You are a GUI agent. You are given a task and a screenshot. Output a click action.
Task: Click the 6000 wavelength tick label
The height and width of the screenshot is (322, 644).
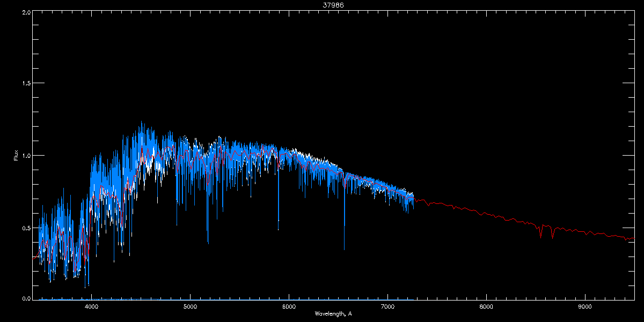pos(289,307)
